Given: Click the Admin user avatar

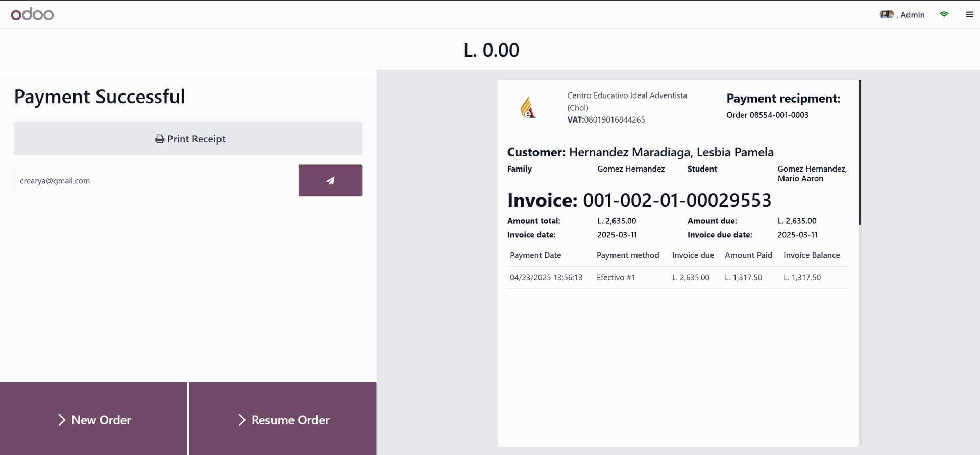Looking at the screenshot, I should click(x=887, y=15).
